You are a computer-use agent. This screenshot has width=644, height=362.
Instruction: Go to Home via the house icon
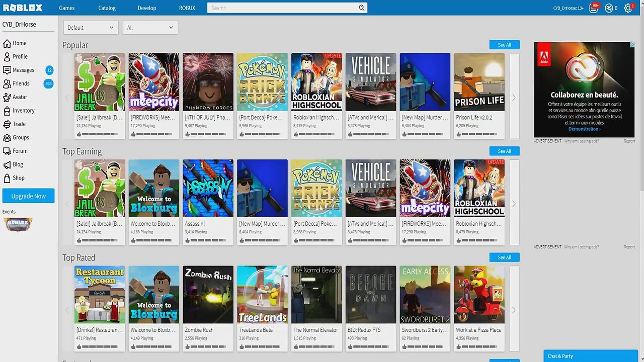tap(7, 43)
